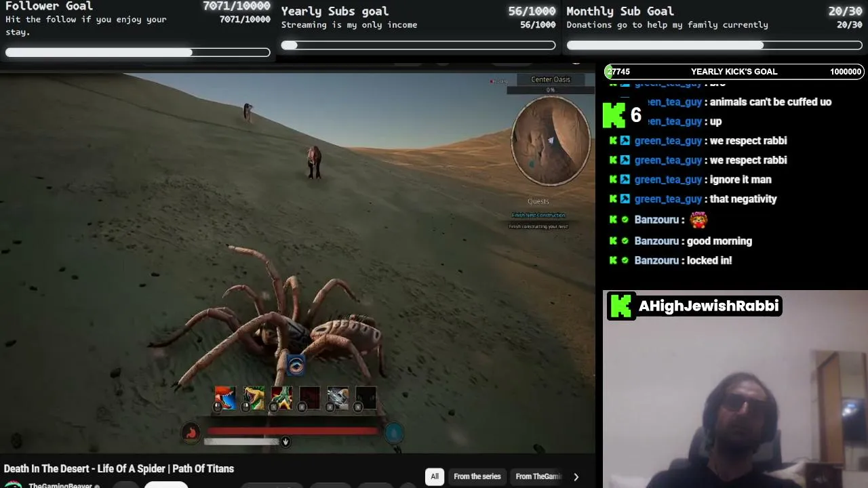Click the stomach hunger icon beside health bar
This screenshot has height=488, width=868.
tap(191, 432)
